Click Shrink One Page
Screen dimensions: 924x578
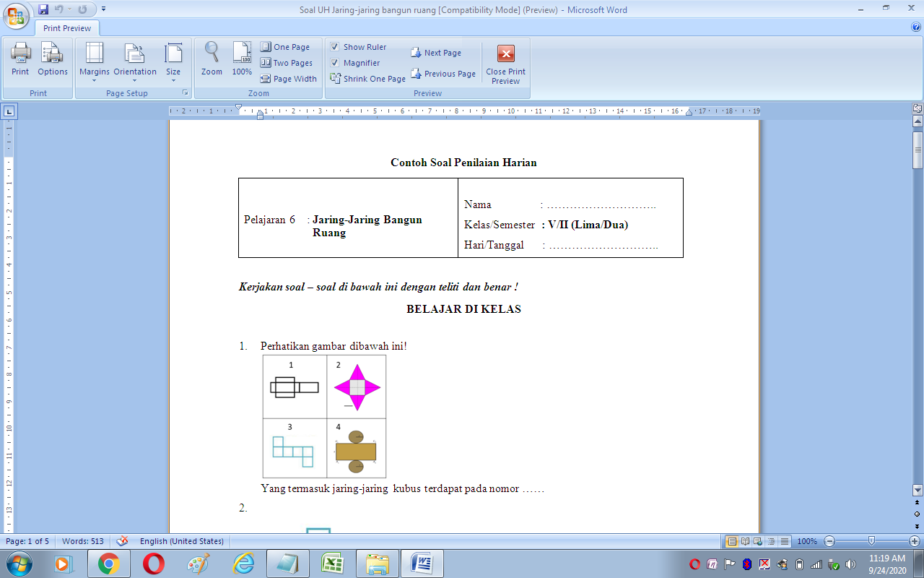(368, 79)
